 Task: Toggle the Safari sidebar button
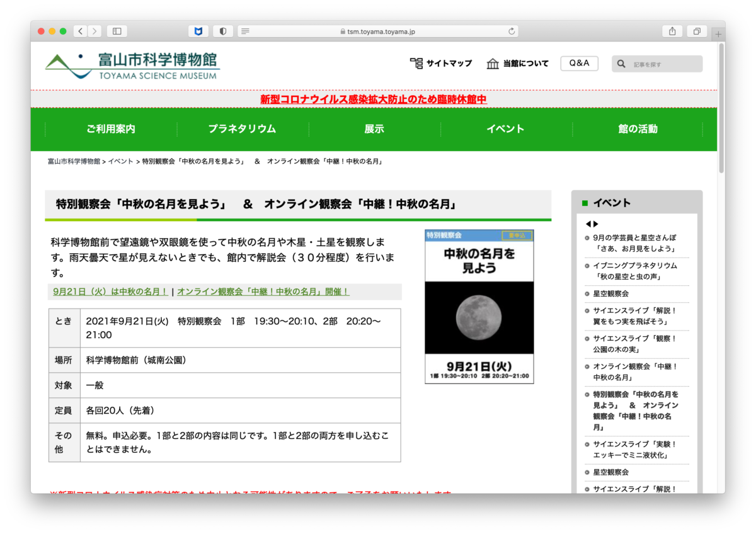117,31
